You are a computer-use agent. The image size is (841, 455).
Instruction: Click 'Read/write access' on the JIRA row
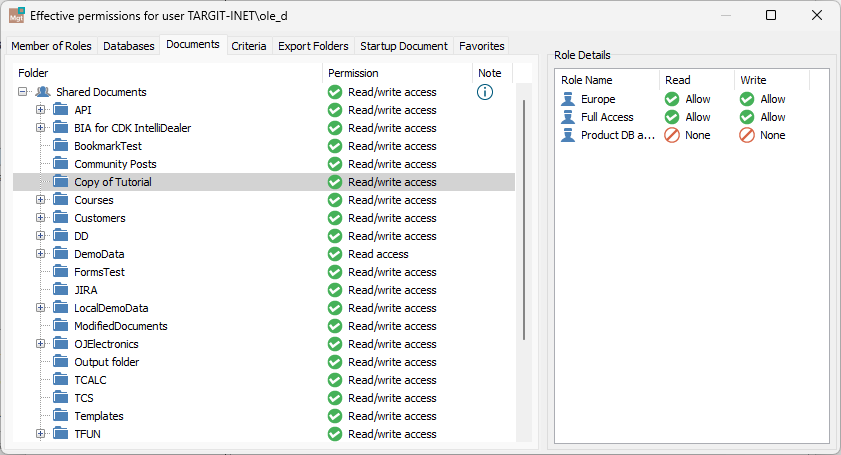pyautogui.click(x=392, y=290)
